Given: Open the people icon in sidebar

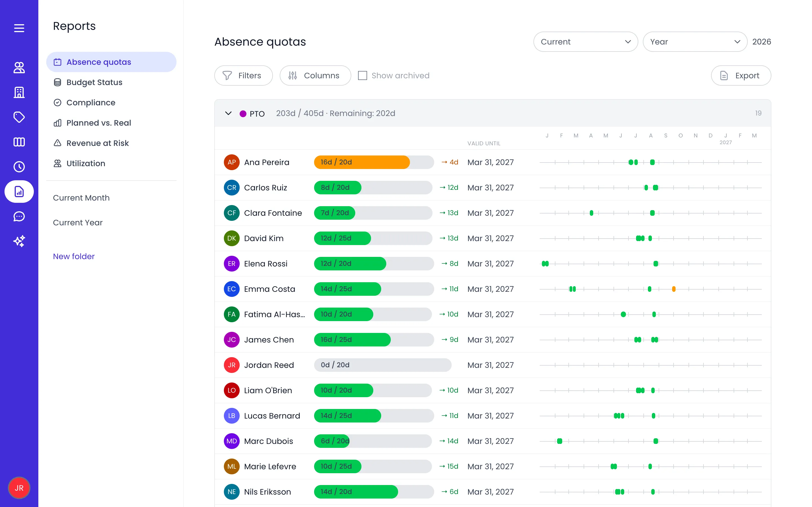Looking at the screenshot, I should [x=19, y=67].
